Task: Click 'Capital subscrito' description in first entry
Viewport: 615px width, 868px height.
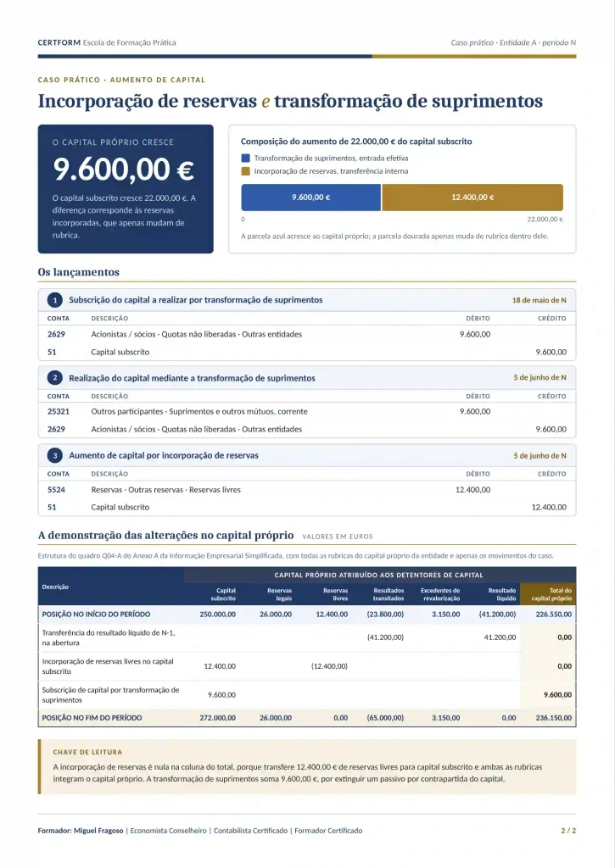Action: 120,352
